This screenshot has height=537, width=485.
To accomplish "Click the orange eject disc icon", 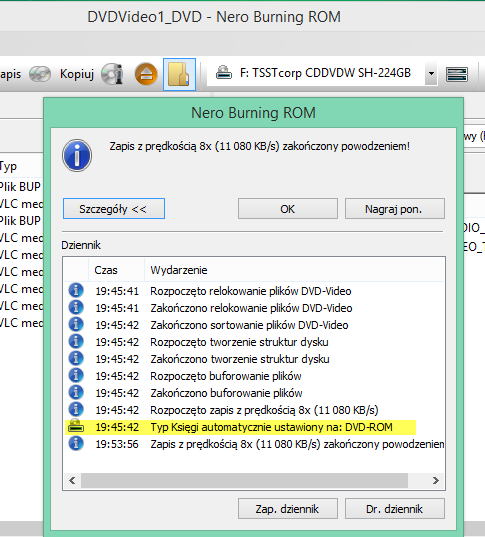I will [x=146, y=74].
